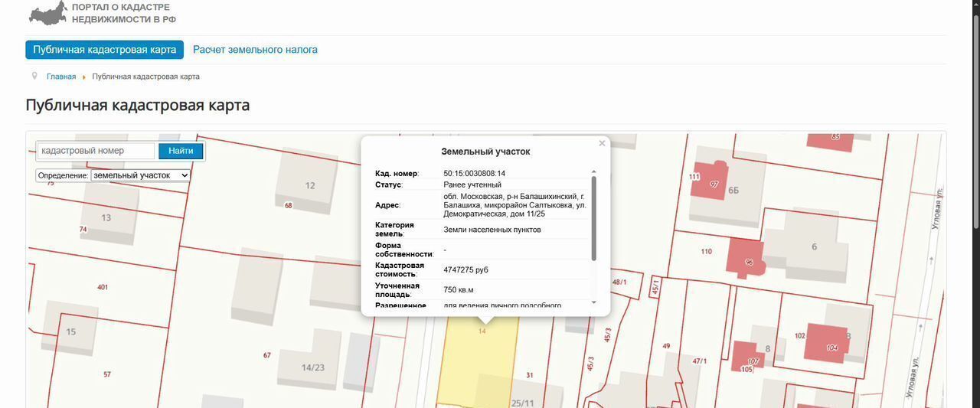Click the parcel numbered 48/1
The height and width of the screenshot is (408, 980).
pyautogui.click(x=619, y=282)
